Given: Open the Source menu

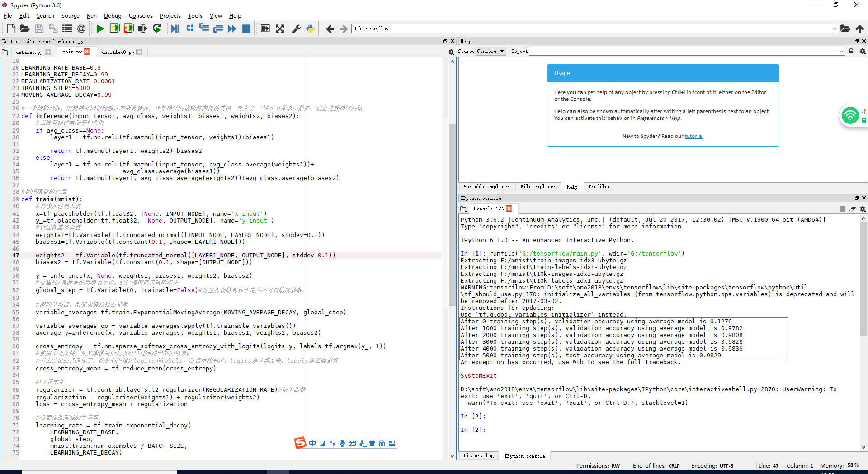Looking at the screenshot, I should [x=70, y=15].
